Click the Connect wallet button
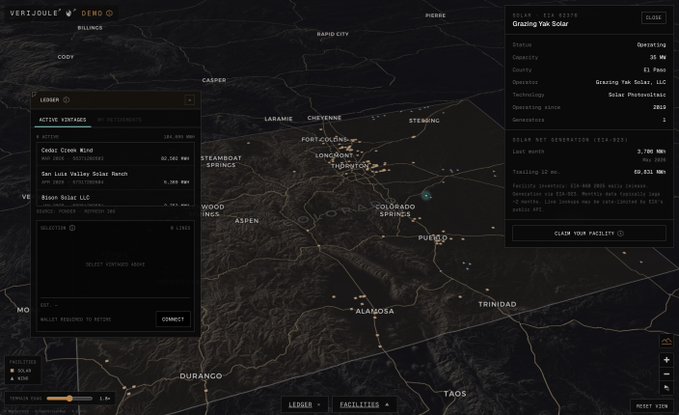 (173, 319)
